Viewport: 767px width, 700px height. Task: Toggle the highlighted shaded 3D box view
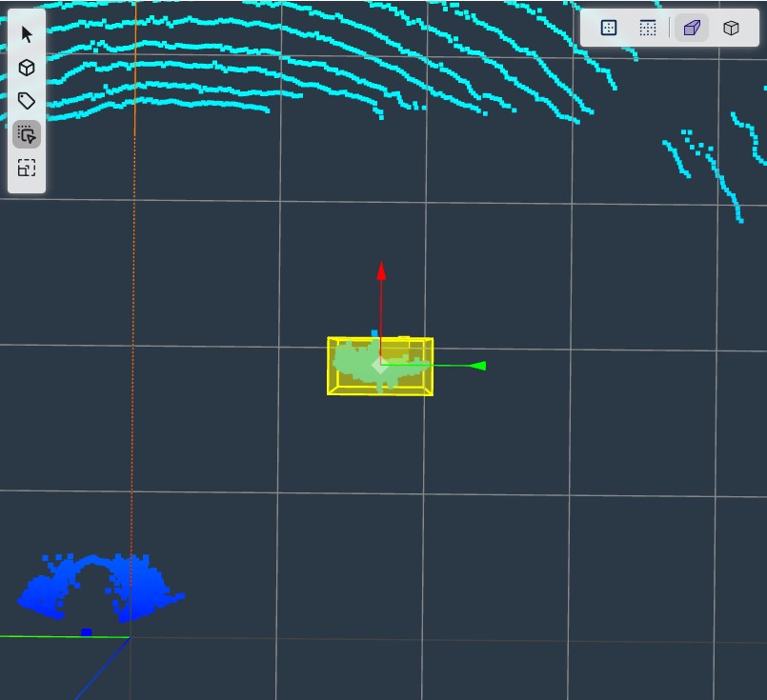click(x=692, y=29)
